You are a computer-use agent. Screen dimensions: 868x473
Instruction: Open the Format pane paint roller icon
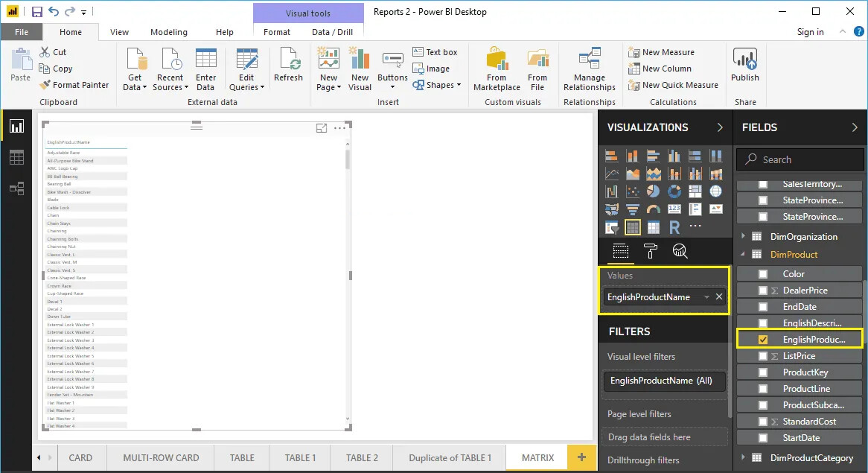(650, 251)
